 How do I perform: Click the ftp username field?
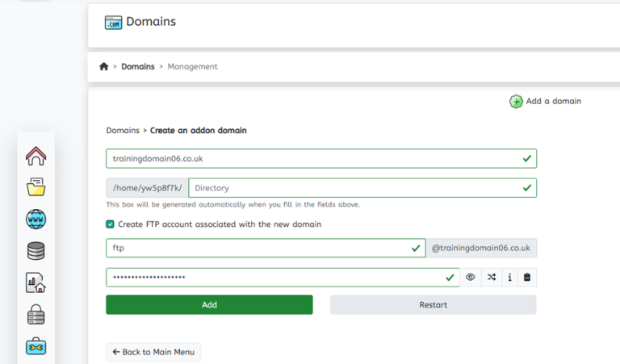pyautogui.click(x=266, y=248)
